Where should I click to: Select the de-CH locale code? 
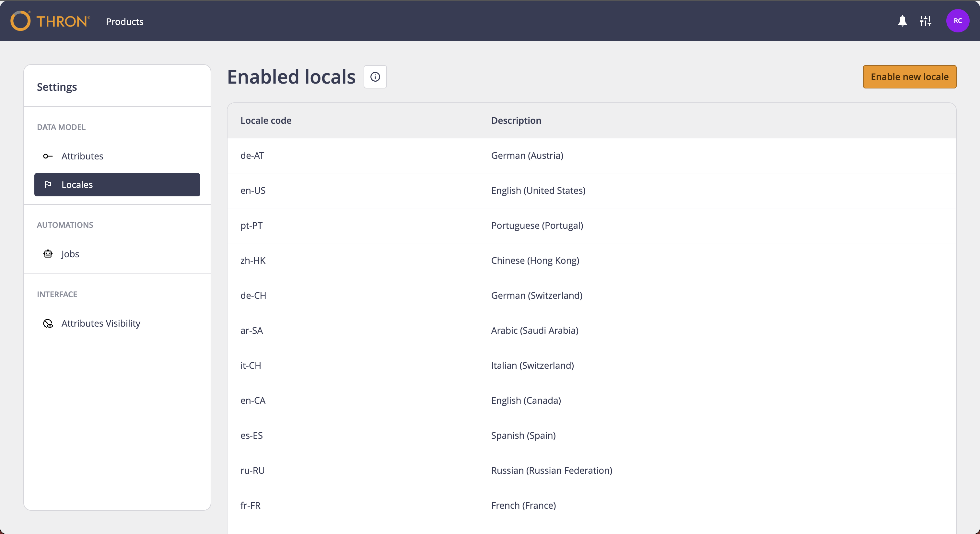[x=253, y=296]
